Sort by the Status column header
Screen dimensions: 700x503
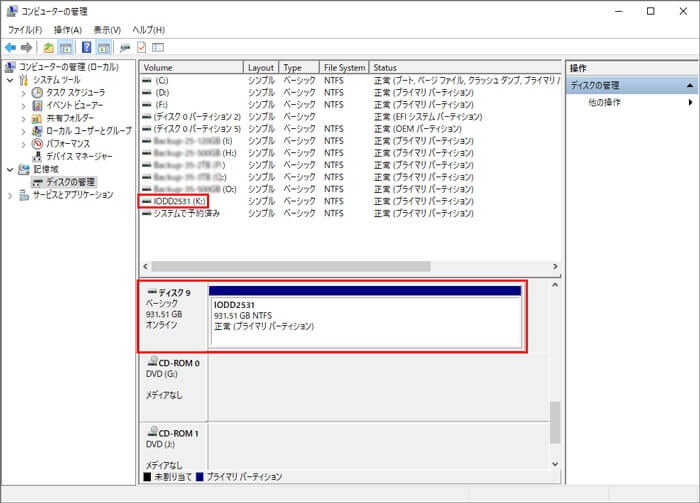click(x=465, y=68)
